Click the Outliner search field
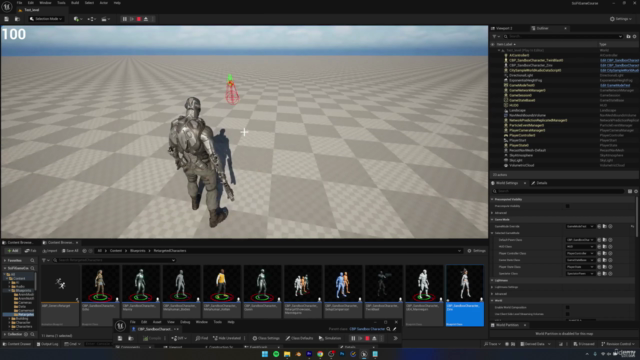 pos(563,36)
